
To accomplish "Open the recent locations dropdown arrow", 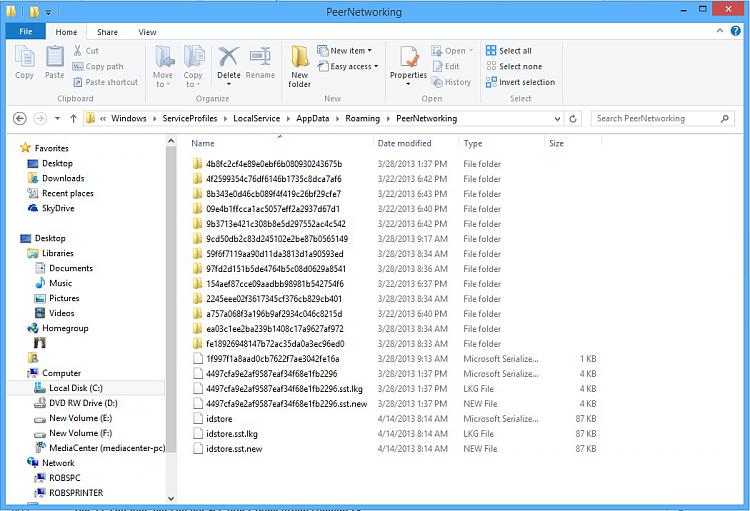I will [57, 118].
